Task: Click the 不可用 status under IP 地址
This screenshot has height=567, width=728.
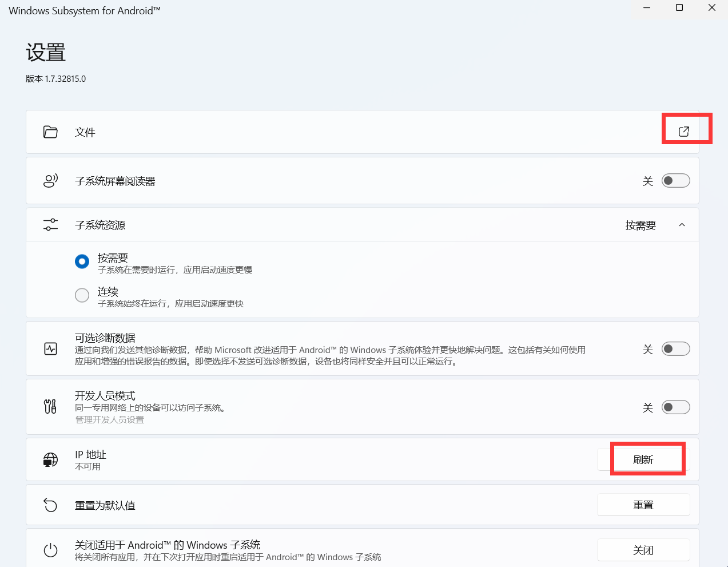Action: coord(88,467)
